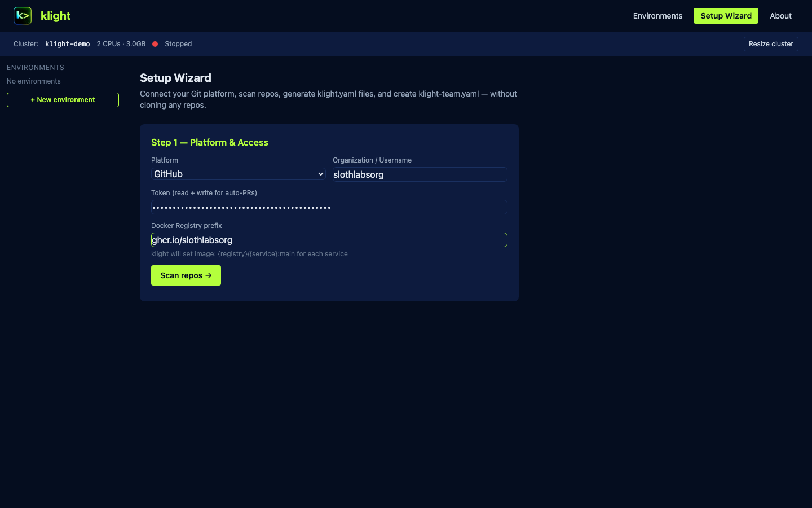Click the 2 CPUs · 3.0GB cluster spec
812x508 pixels.
click(x=121, y=44)
